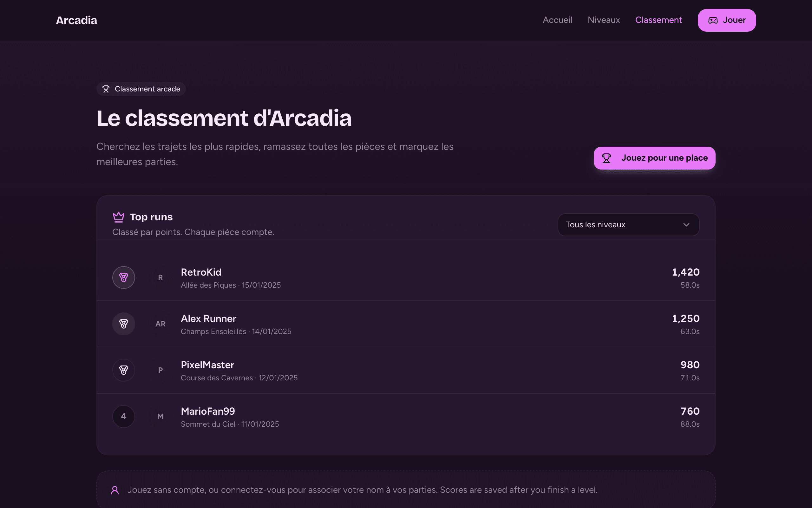Select the PixelMaster player name
Viewport: 812px width, 508px height.
pyautogui.click(x=207, y=365)
